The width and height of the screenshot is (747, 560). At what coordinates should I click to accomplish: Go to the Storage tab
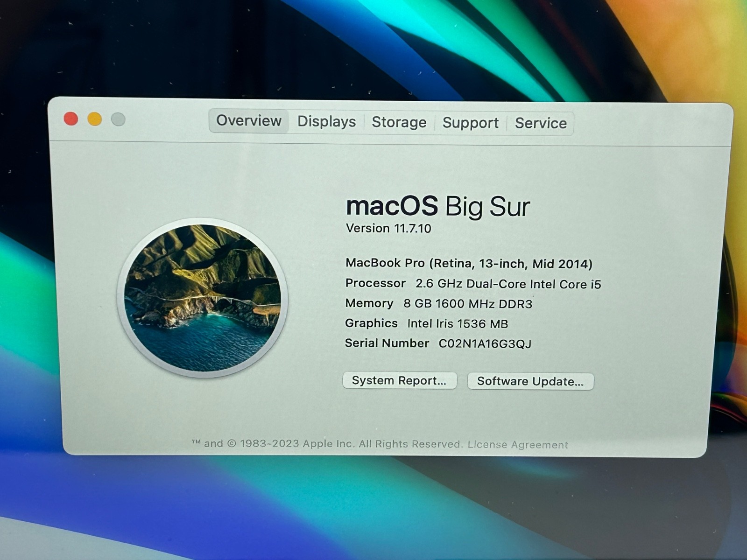[399, 122]
